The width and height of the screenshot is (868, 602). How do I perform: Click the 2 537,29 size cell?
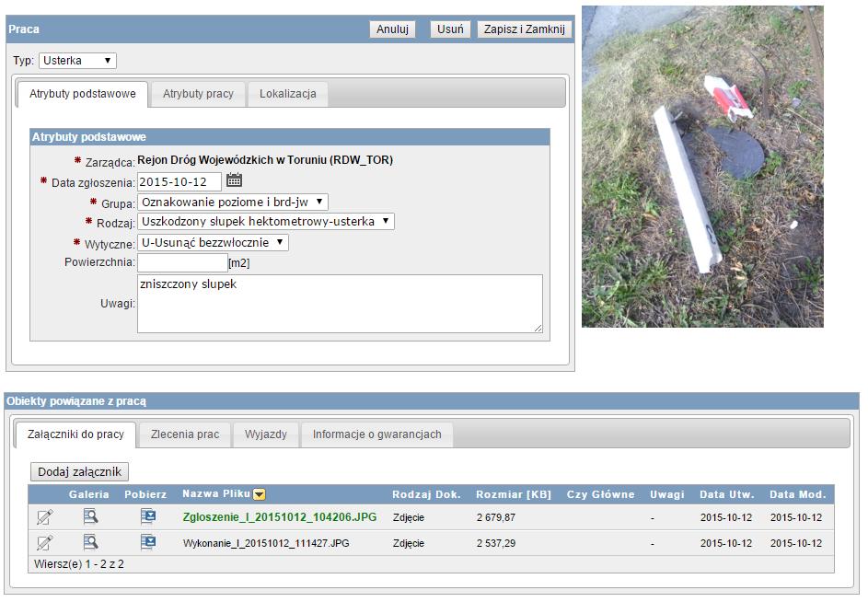496,543
